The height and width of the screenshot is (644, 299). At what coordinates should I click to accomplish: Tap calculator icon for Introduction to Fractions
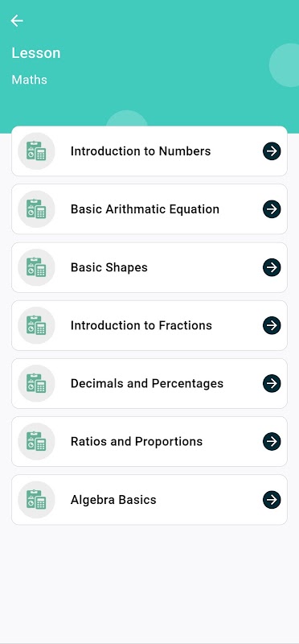(x=36, y=325)
